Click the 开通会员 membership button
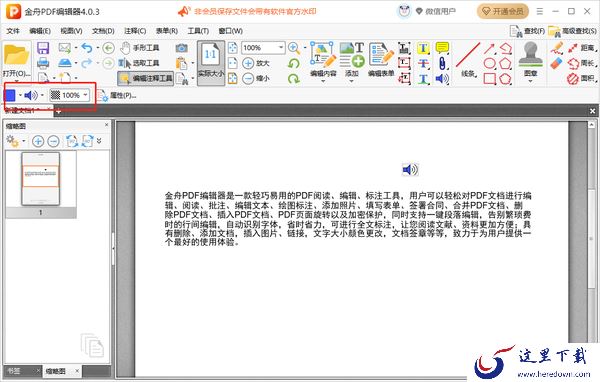600x382 pixels. point(503,11)
